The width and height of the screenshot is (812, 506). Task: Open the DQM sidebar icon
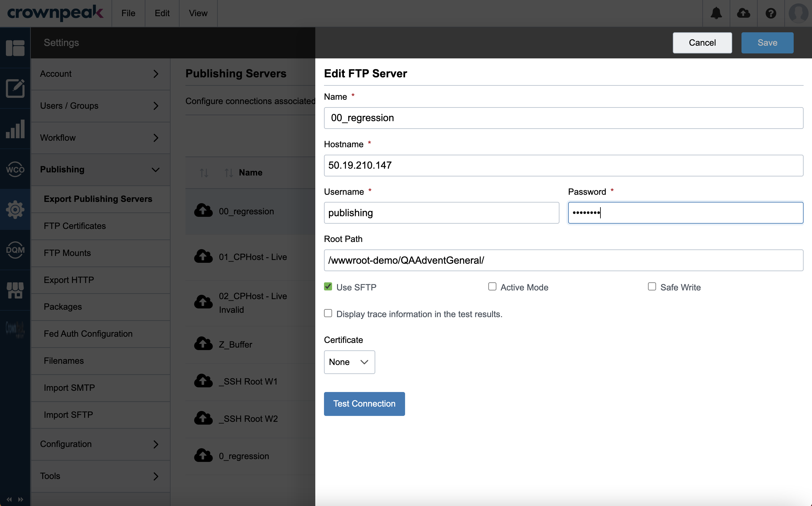(x=15, y=250)
